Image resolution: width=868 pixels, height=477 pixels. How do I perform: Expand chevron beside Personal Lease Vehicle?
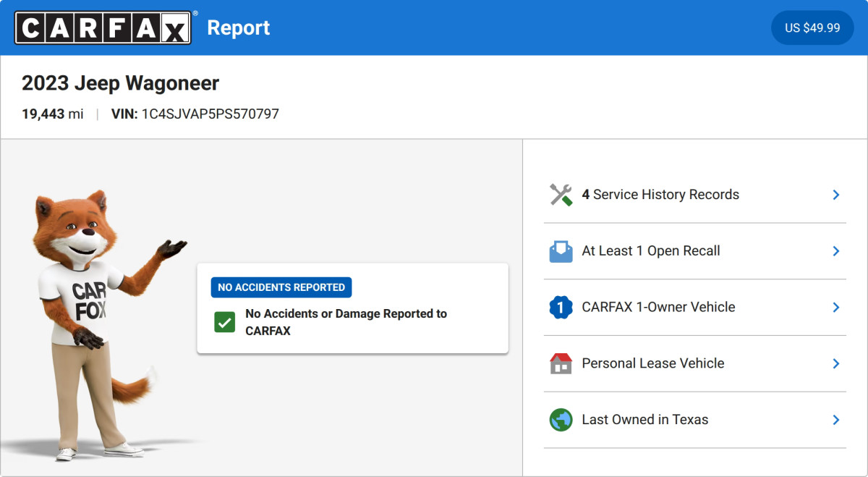click(836, 363)
